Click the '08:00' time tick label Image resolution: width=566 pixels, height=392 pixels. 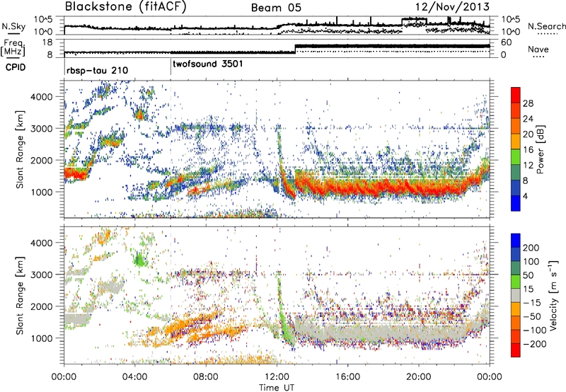coord(206,377)
